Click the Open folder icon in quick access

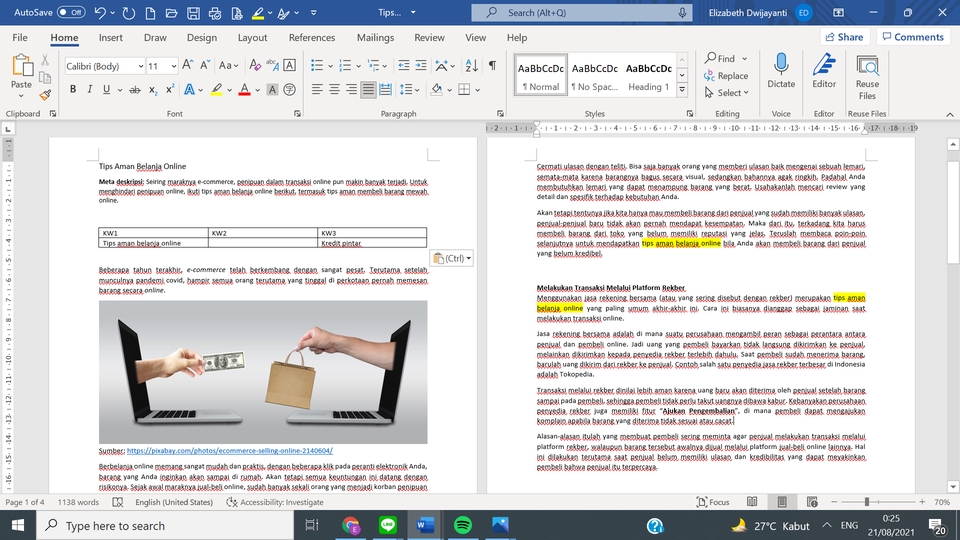[171, 12]
